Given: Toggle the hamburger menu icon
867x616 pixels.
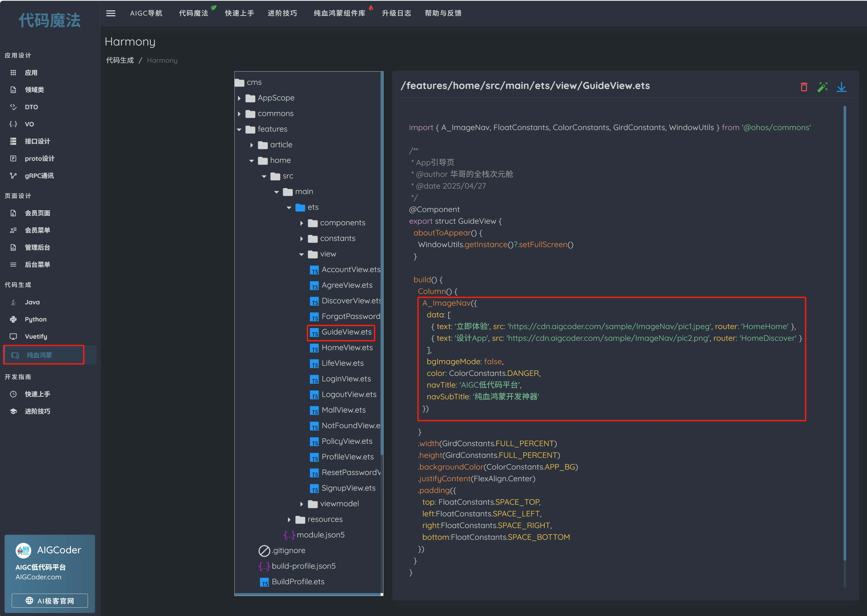Looking at the screenshot, I should (111, 13).
